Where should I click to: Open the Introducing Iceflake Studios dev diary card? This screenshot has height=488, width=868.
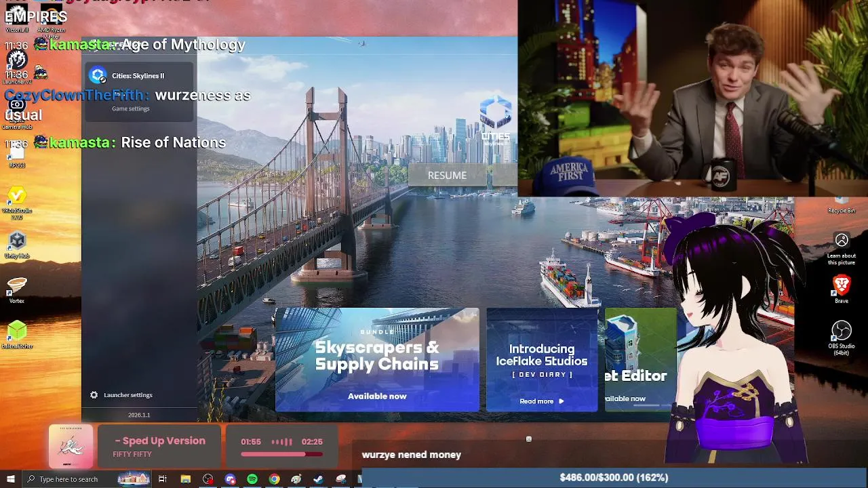click(x=542, y=359)
